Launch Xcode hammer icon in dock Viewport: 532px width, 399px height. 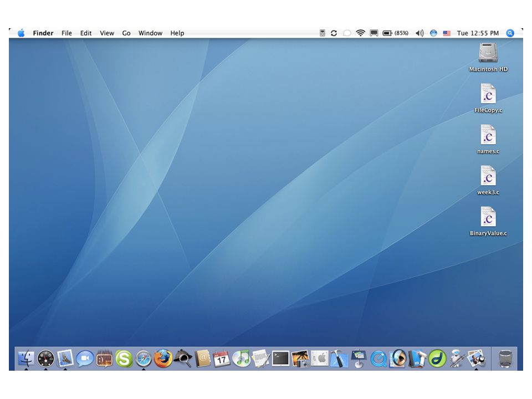[x=339, y=359]
